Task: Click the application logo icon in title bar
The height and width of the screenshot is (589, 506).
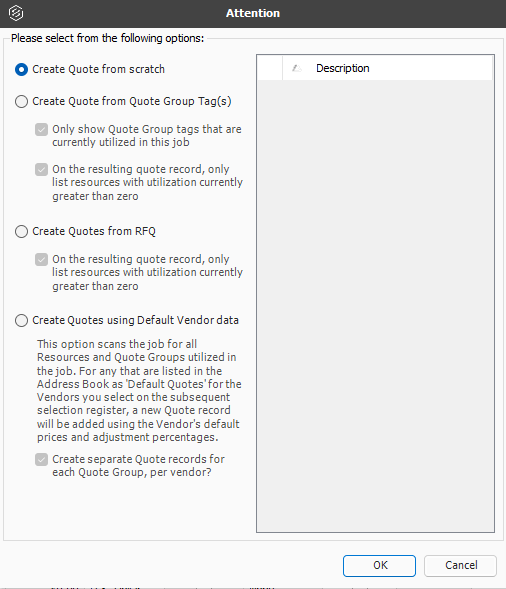Action: [x=16, y=13]
